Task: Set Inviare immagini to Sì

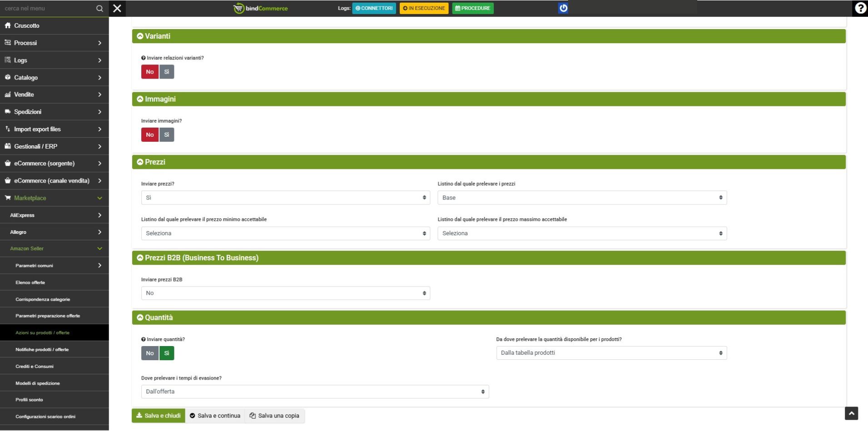Action: (167, 135)
